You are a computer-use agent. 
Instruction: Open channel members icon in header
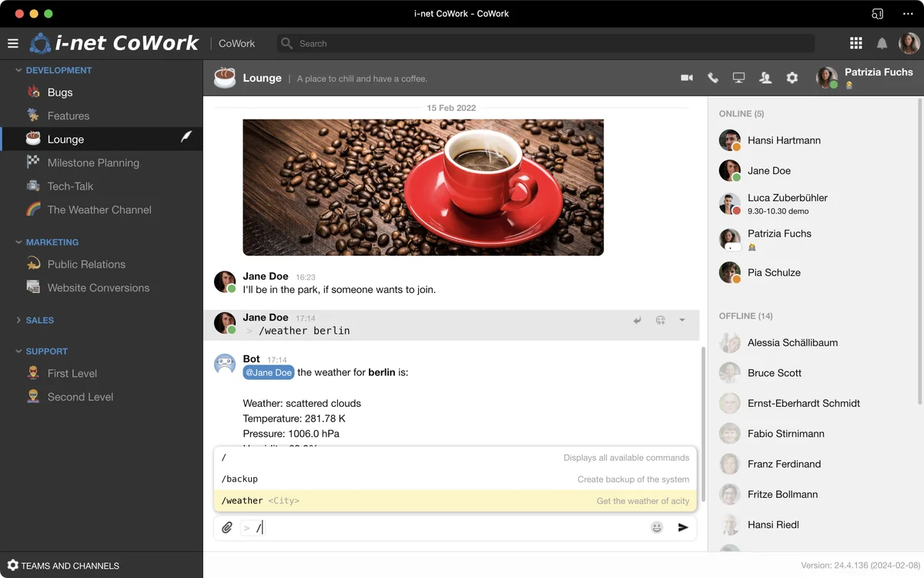point(765,78)
